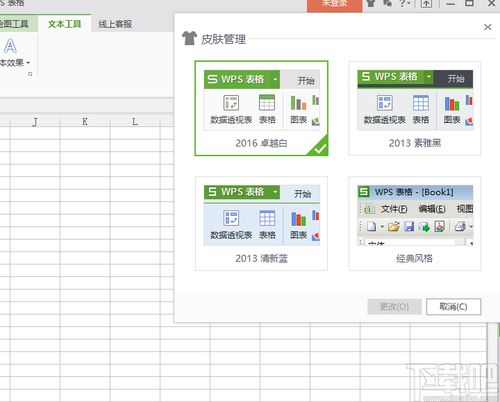Select the 2013 清新蓝 skin option
Viewport: 500px width, 402px height.
261,224
